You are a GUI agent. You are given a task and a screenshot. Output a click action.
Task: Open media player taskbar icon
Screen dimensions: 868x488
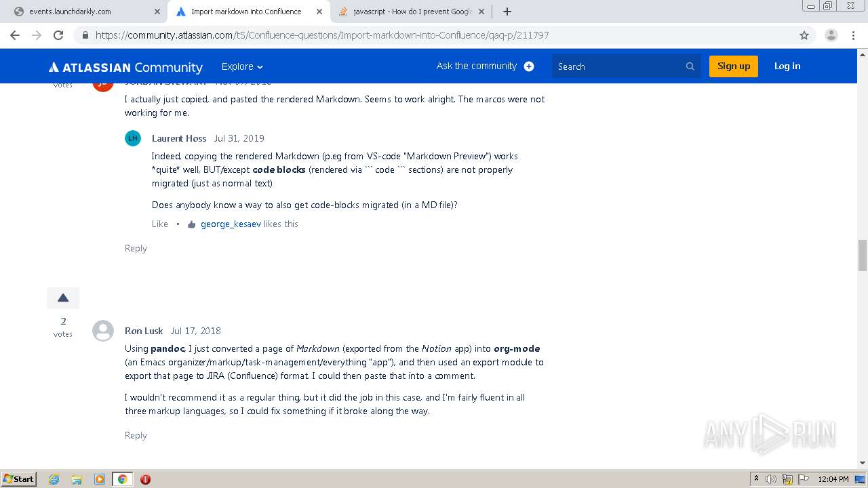(x=100, y=479)
